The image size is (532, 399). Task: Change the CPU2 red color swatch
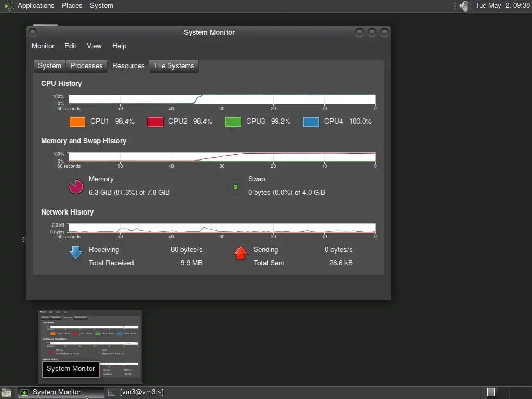tap(155, 122)
